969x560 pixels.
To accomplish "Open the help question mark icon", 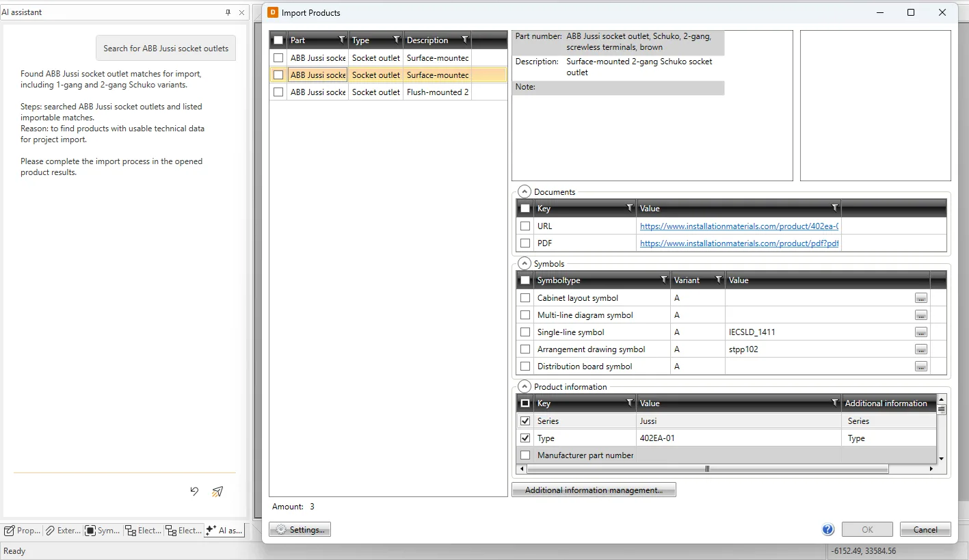I will point(828,529).
